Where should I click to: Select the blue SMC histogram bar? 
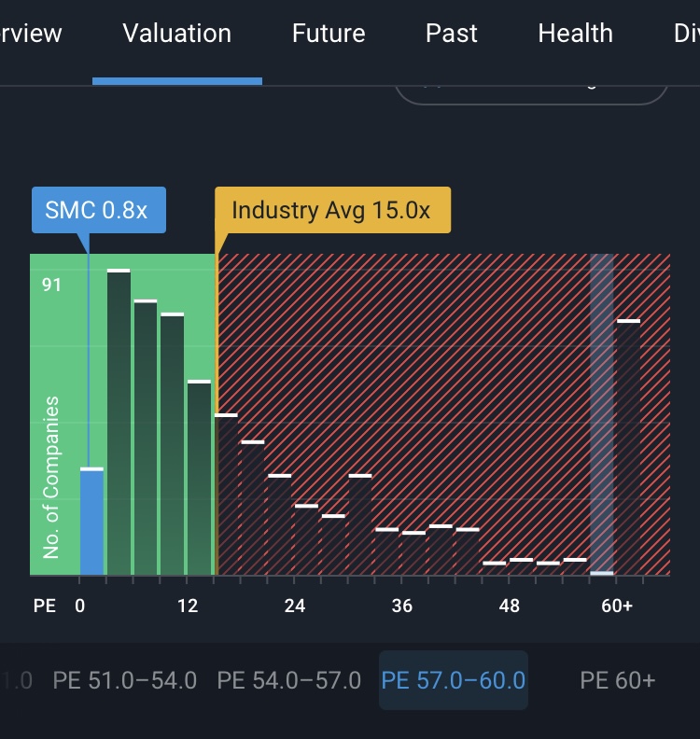91,521
